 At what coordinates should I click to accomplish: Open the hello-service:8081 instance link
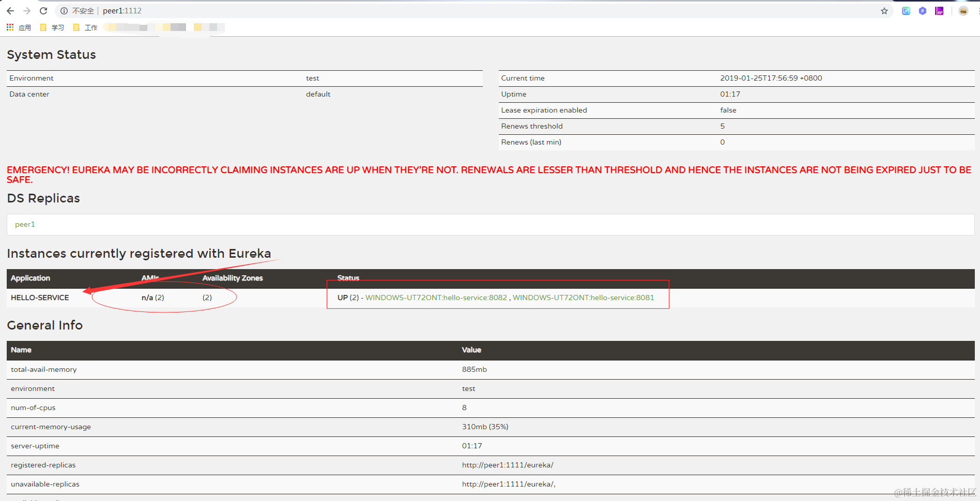[x=583, y=298]
